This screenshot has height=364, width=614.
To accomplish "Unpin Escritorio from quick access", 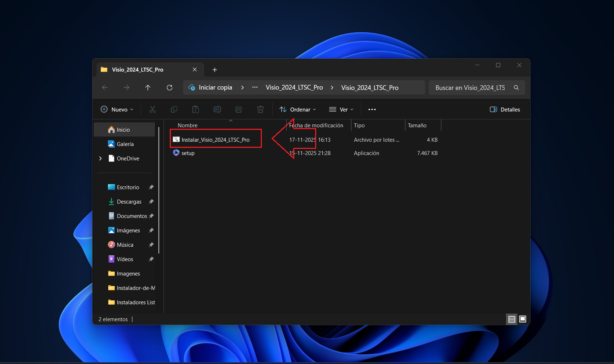I will click(x=151, y=187).
